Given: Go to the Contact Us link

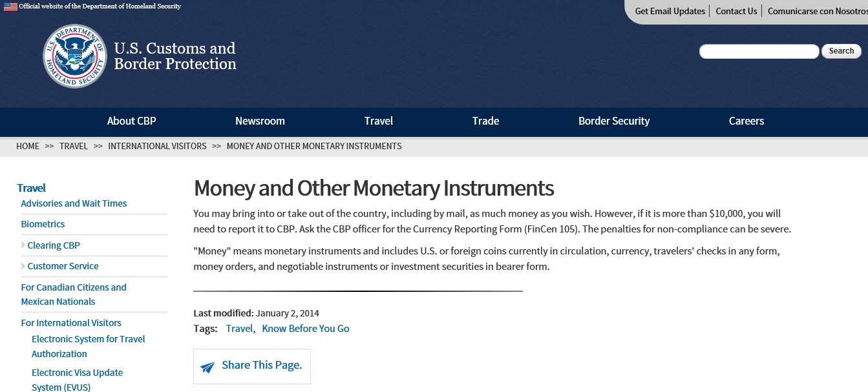Looking at the screenshot, I should point(736,11).
